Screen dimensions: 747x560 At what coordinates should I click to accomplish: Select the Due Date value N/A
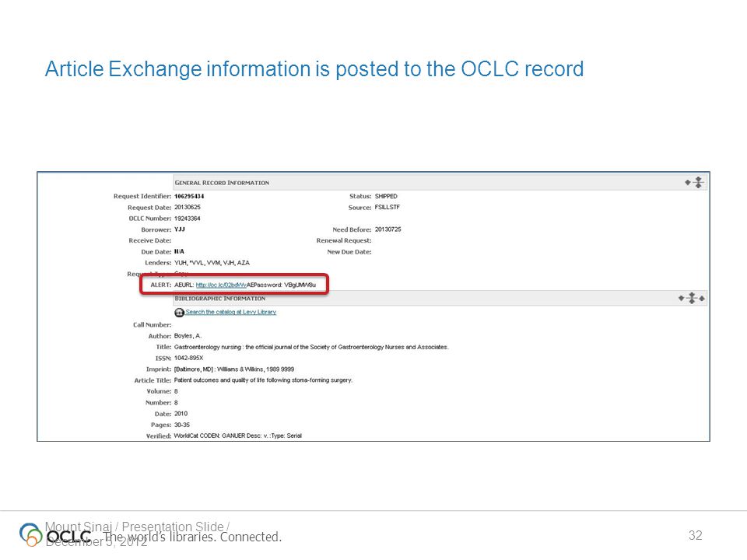click(179, 251)
